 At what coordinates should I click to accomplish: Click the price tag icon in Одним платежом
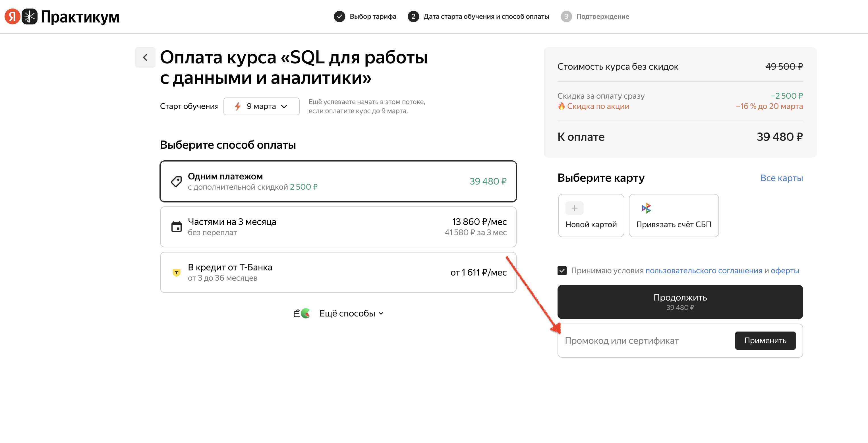click(176, 182)
